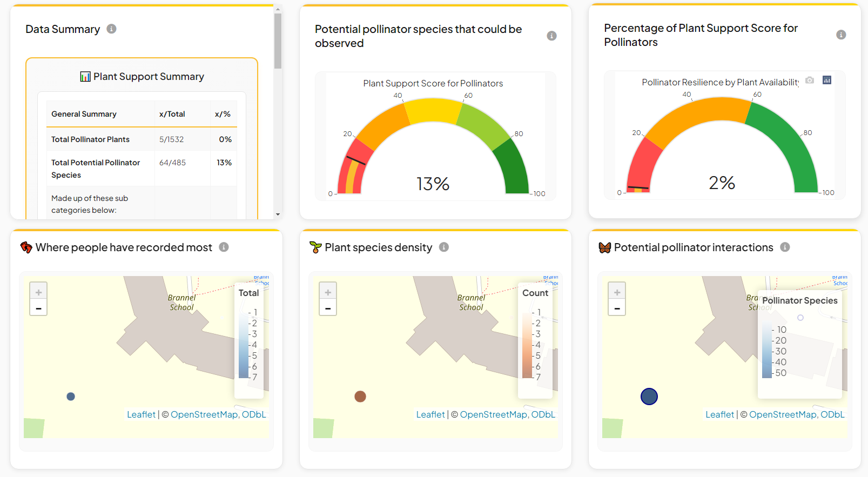Open the Plant species density info icon

click(x=444, y=247)
